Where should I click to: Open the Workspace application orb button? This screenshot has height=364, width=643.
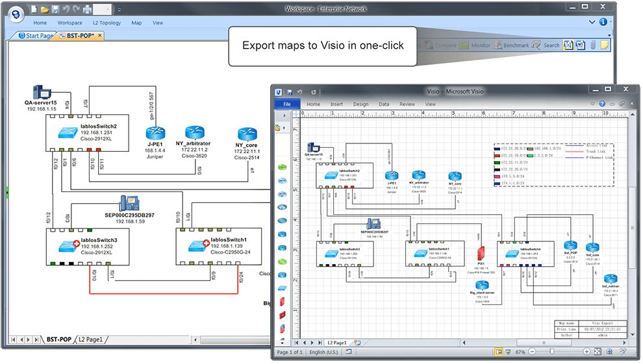16,15
